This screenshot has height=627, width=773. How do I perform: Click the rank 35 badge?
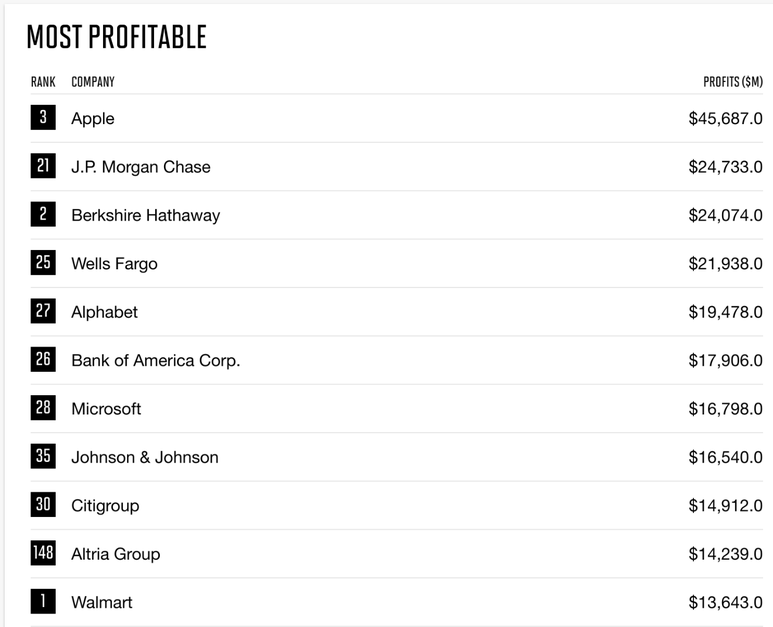(x=43, y=456)
